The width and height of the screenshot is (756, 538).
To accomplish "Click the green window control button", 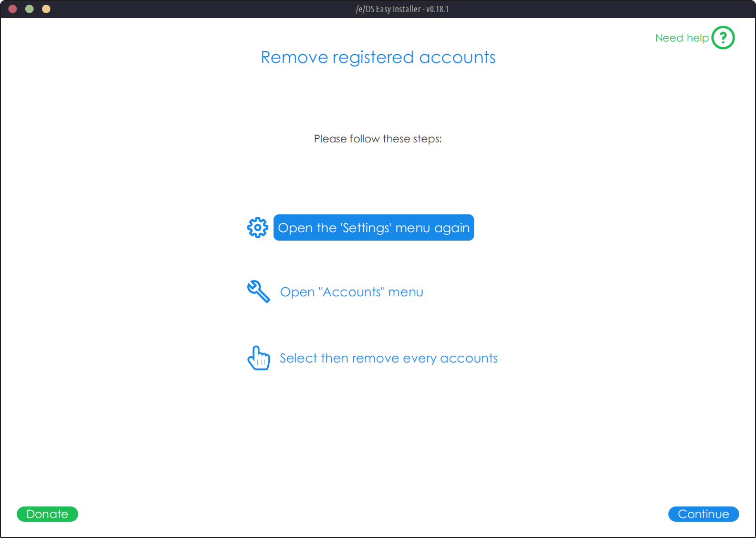I will tap(29, 9).
